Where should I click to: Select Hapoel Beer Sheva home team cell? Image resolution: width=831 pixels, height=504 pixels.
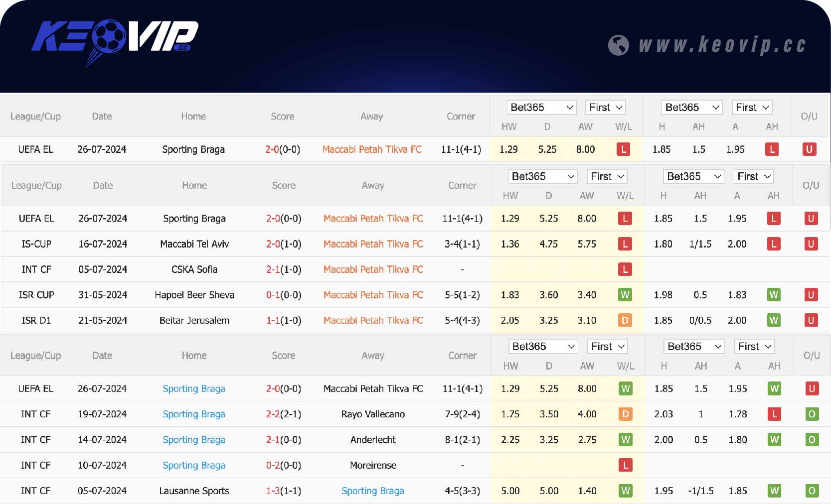[x=194, y=295]
